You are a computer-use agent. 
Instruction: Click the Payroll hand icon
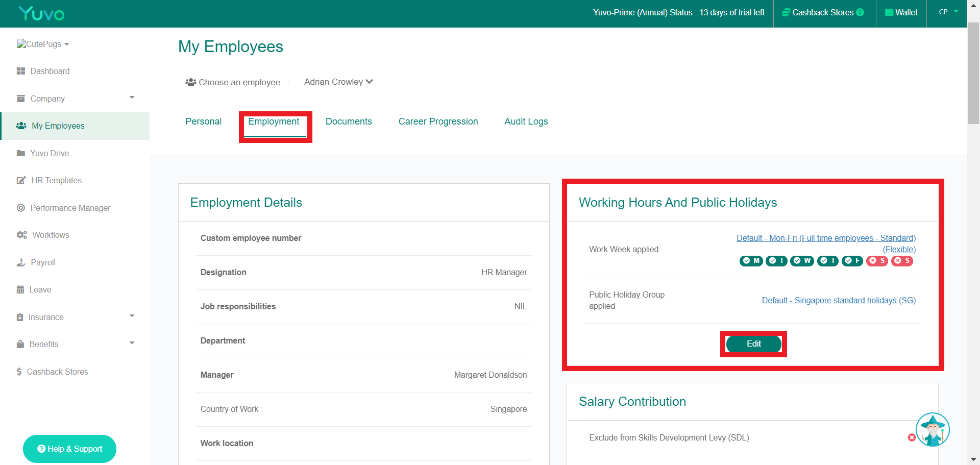[21, 262]
